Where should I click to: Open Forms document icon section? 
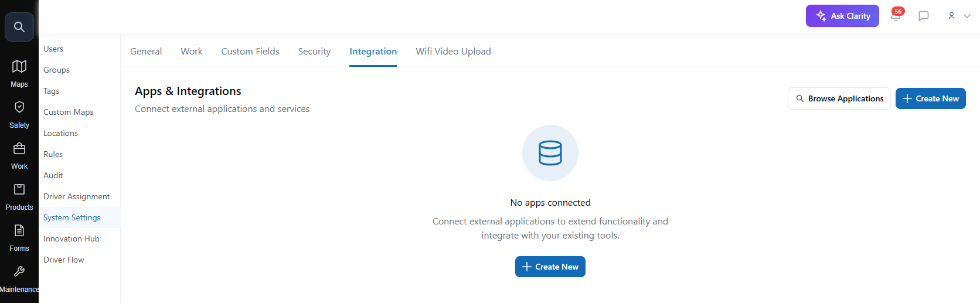[19, 237]
